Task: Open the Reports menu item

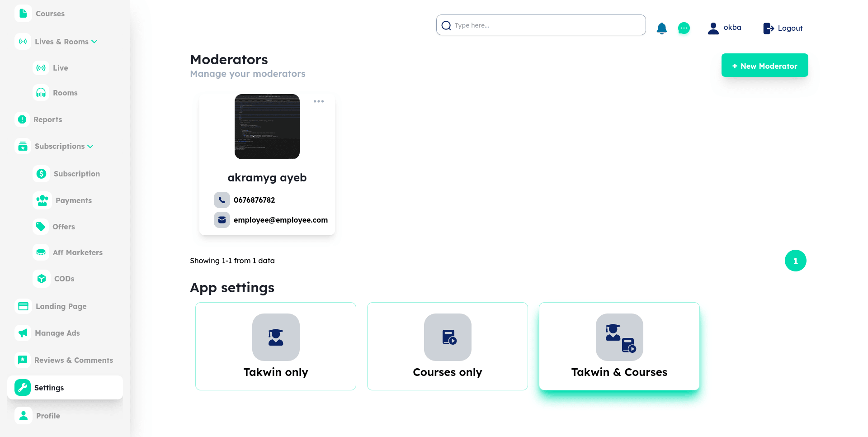Action: click(48, 119)
